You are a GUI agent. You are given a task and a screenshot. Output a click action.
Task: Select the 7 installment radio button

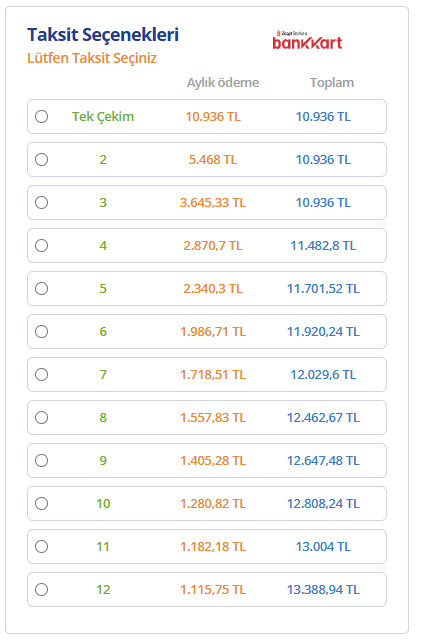(x=41, y=374)
